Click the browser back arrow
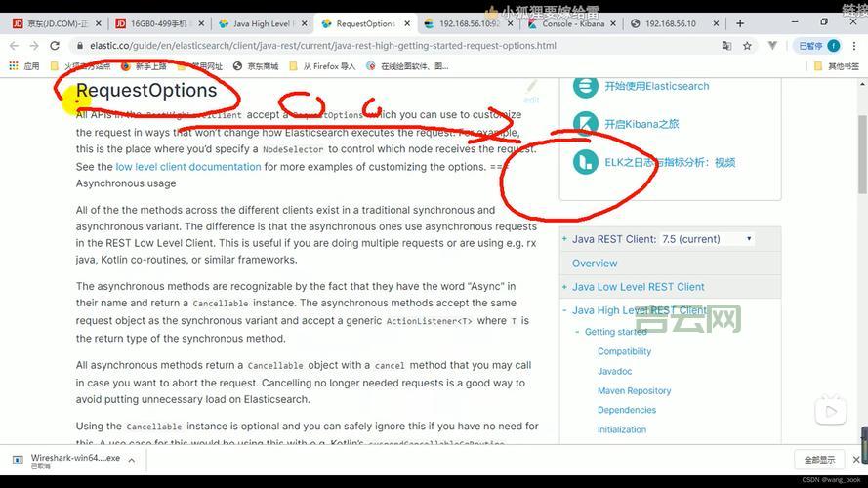 (14, 45)
